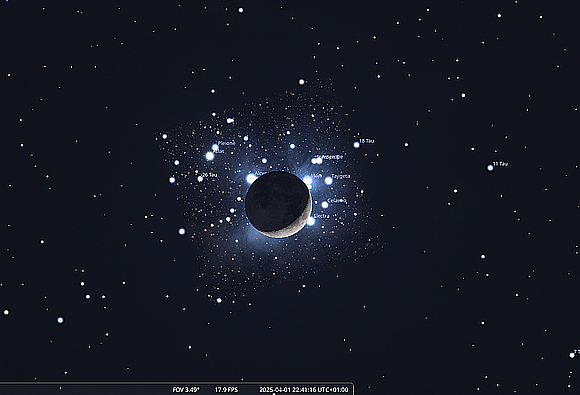Pick the star labeled 26 Tau
The image size is (580, 395).
pos(200,179)
